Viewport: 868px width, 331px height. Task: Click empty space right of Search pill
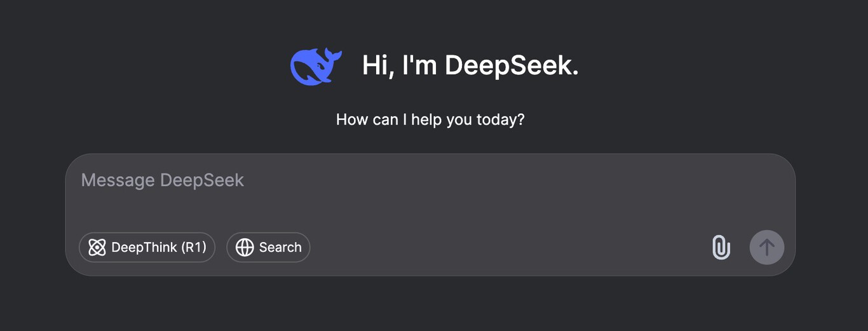(496, 247)
